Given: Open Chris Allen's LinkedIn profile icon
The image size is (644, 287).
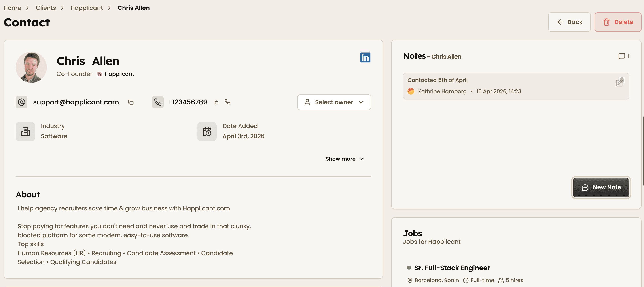Looking at the screenshot, I should tap(365, 57).
